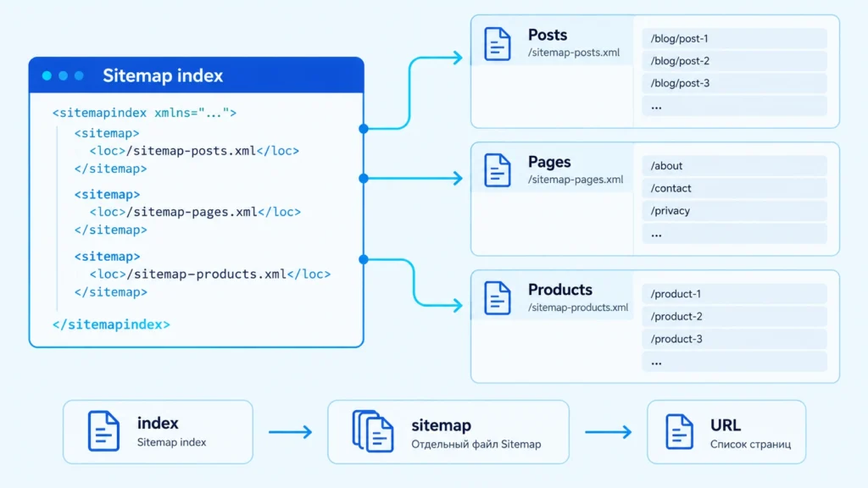Click the ellipsis row under /privacy

pyautogui.click(x=734, y=234)
